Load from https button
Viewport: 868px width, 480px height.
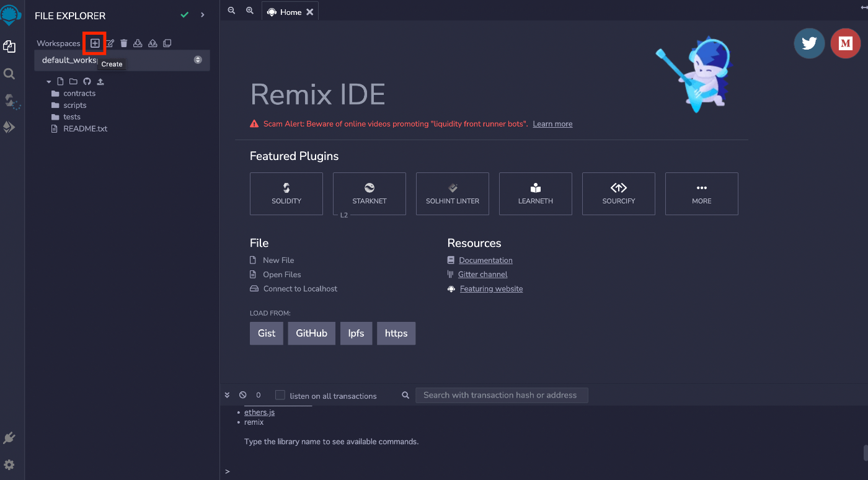tap(396, 333)
